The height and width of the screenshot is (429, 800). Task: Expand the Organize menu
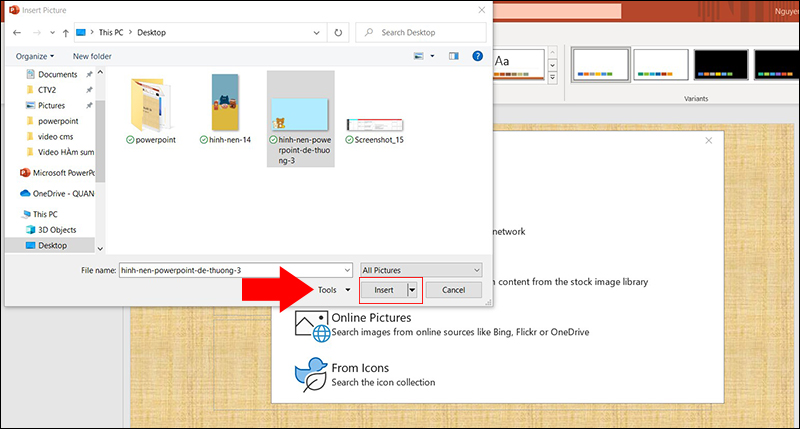[35, 56]
